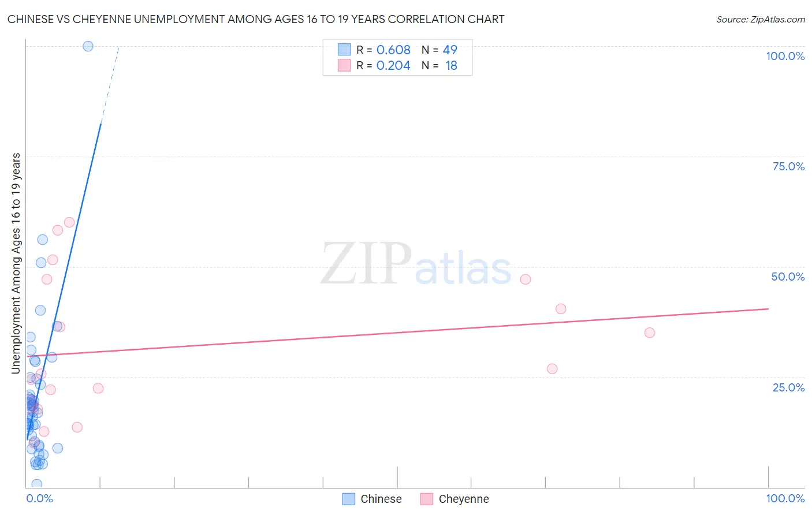Click the ZIPatlas watermark logo

(416, 264)
